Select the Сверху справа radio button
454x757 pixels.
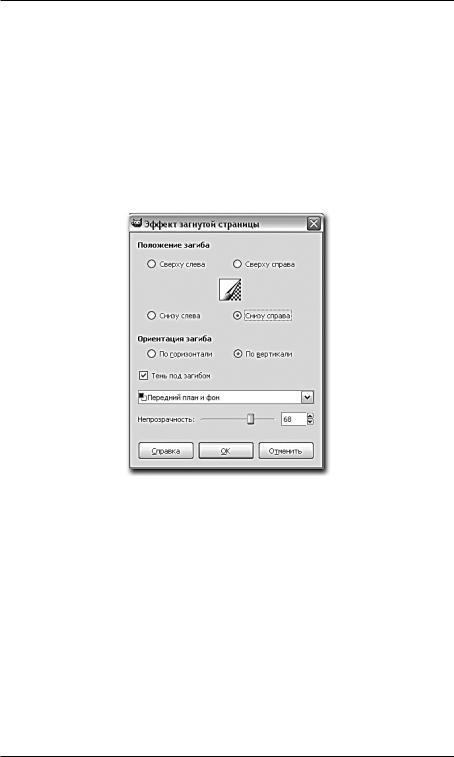click(x=237, y=264)
